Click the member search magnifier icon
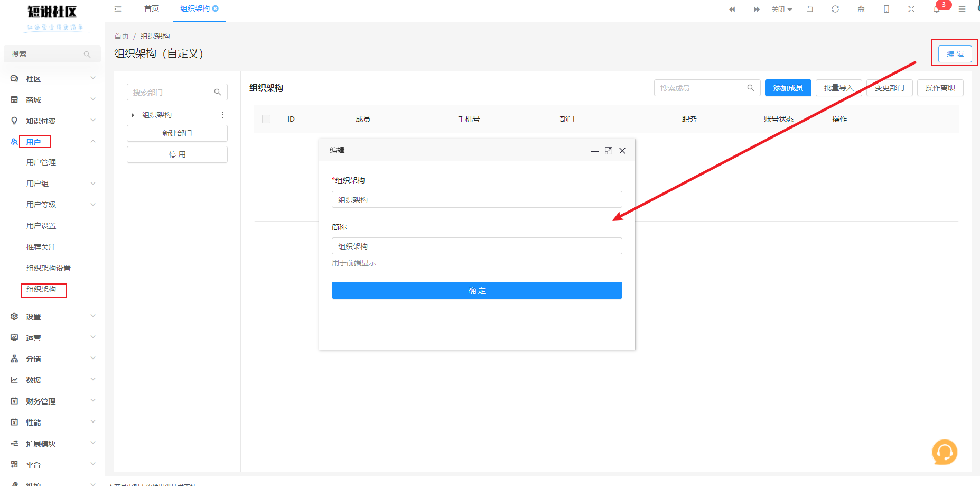 click(x=751, y=88)
